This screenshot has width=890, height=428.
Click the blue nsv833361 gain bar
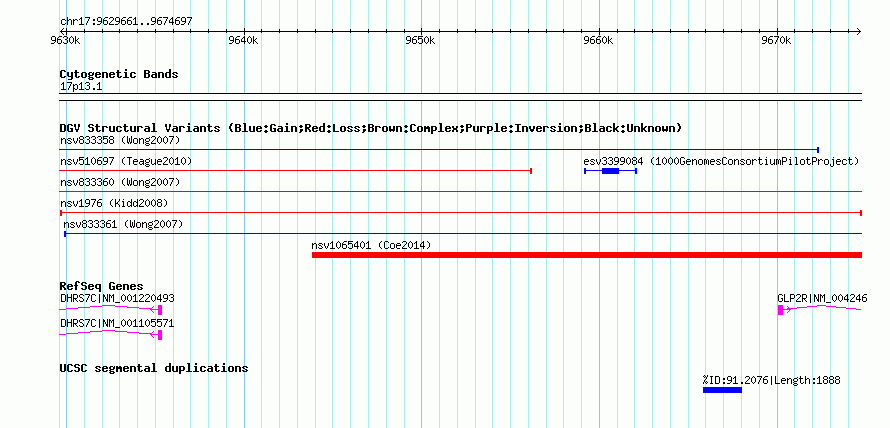463,234
